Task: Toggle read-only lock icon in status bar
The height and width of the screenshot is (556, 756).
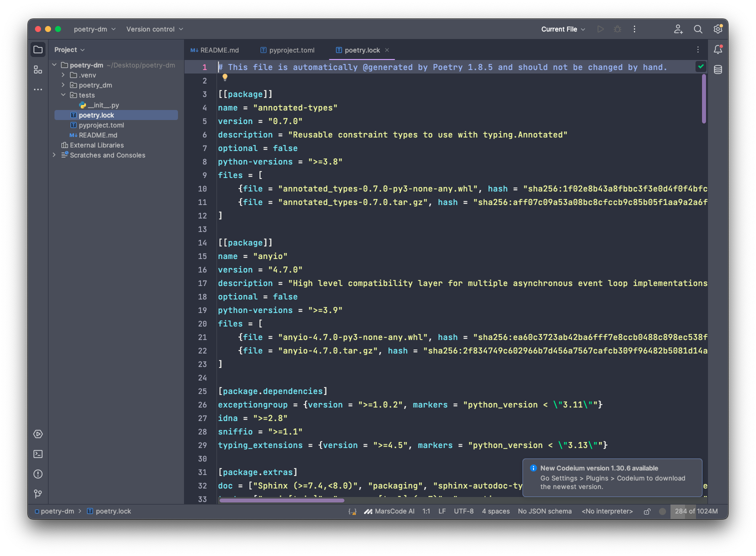Action: coord(647,511)
